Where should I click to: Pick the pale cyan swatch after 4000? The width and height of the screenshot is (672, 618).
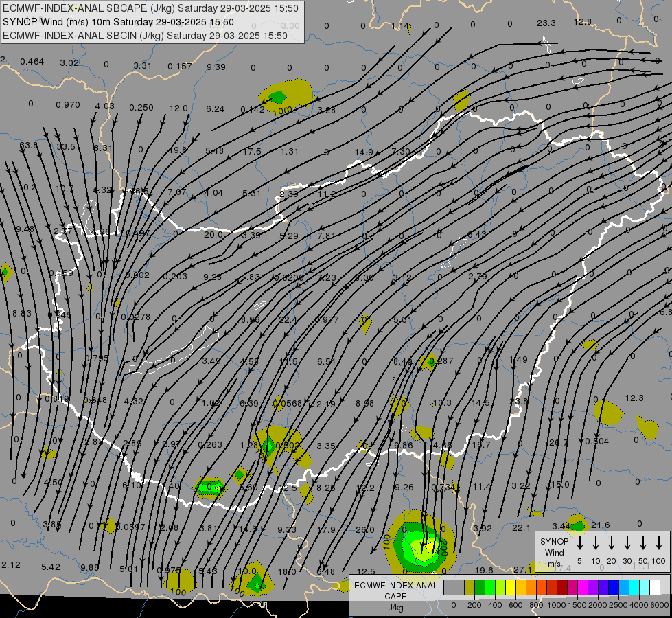[x=644, y=587]
